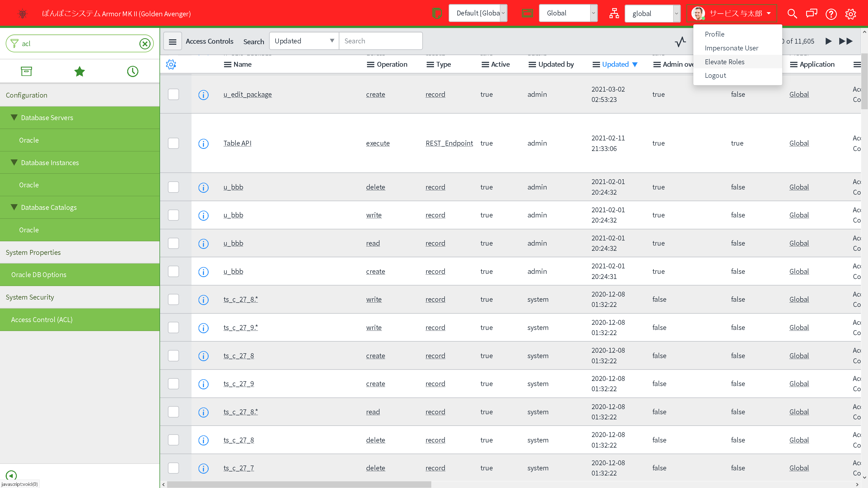Click the favorites star icon in navigator
This screenshot has width=868, height=488.
pyautogui.click(x=79, y=71)
